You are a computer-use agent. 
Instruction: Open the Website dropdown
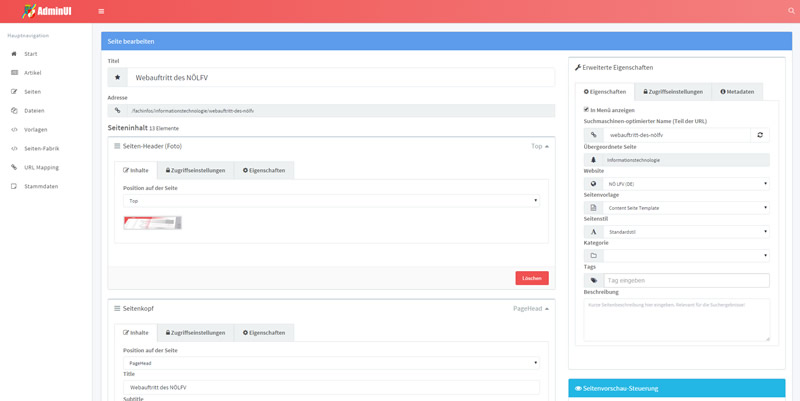tap(686, 184)
